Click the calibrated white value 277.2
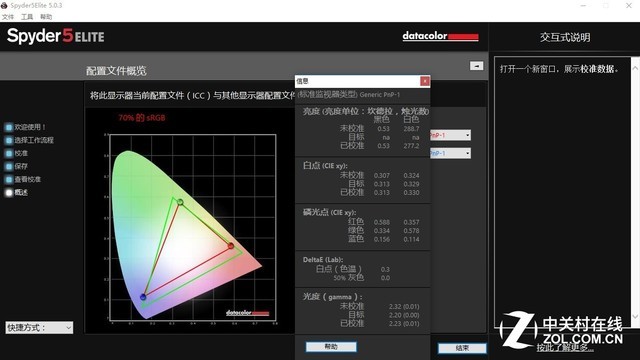The width and height of the screenshot is (640, 360). click(411, 146)
